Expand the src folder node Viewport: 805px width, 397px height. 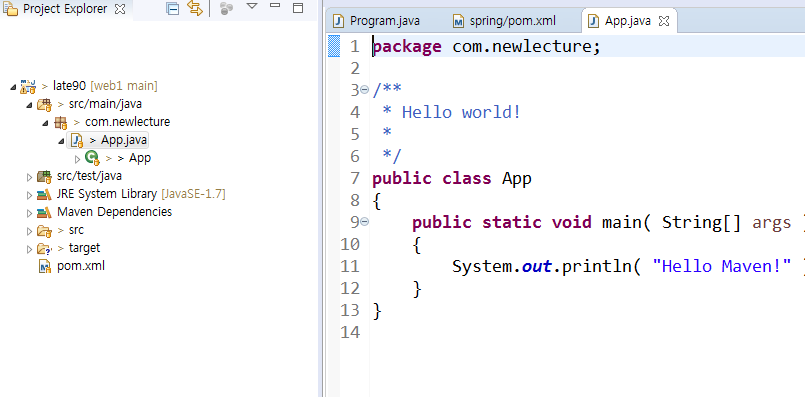pos(29,231)
